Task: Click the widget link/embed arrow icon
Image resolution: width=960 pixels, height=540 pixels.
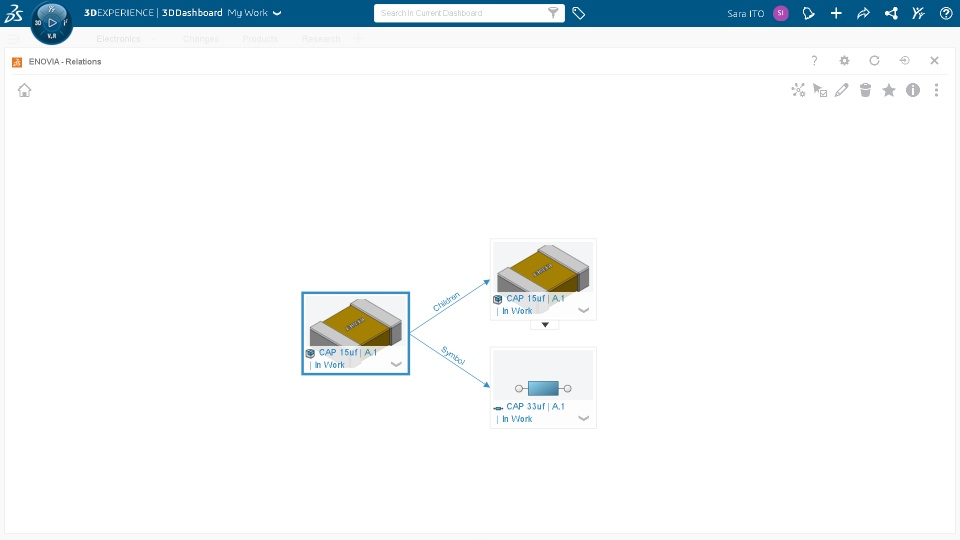Action: click(904, 61)
